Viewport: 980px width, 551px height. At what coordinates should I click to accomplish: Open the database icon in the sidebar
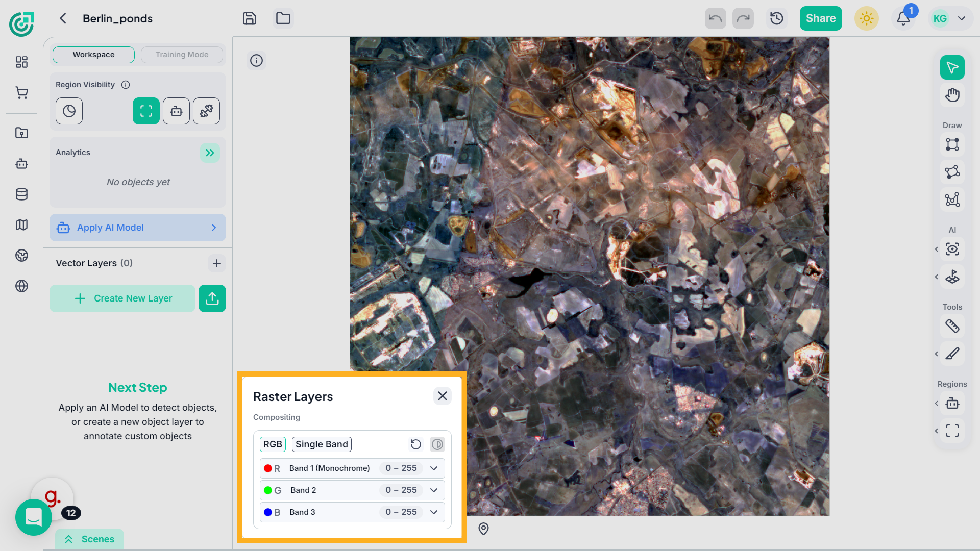(x=21, y=194)
